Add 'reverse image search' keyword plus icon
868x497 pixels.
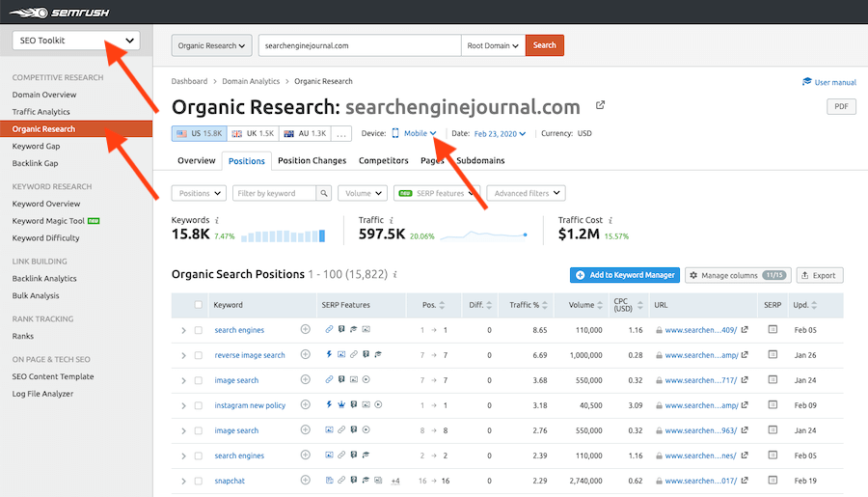pyautogui.click(x=305, y=354)
